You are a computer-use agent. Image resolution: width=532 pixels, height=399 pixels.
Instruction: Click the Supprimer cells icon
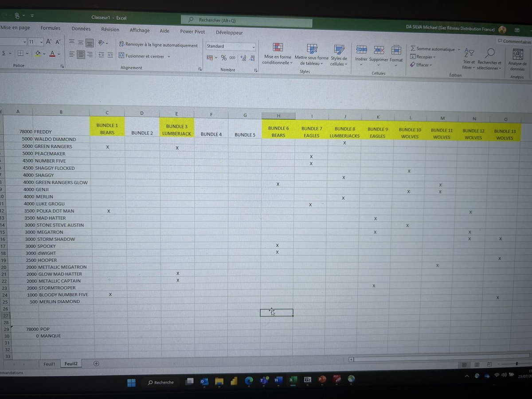[x=379, y=50]
